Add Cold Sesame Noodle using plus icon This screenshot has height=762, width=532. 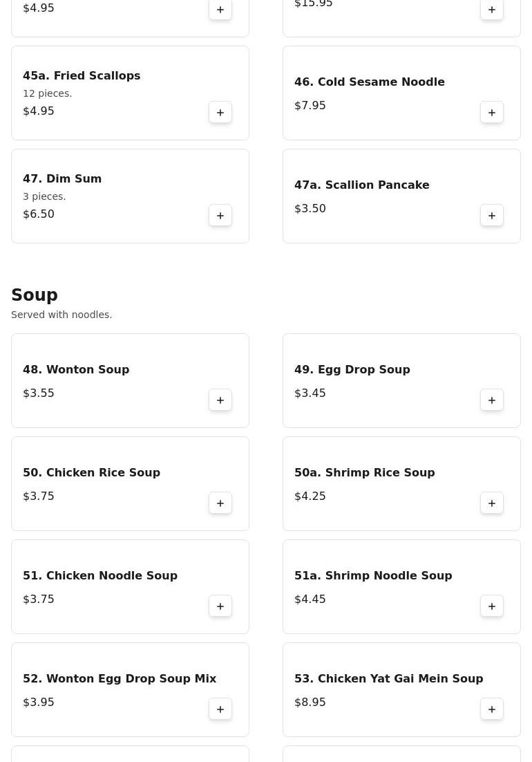coord(492,113)
